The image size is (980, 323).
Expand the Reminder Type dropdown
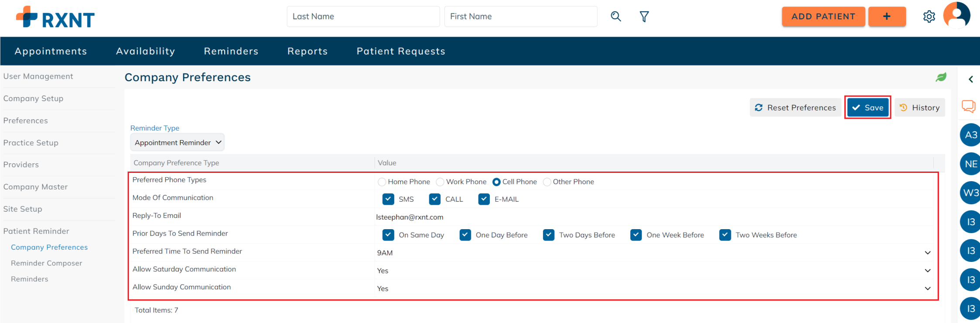(x=178, y=143)
